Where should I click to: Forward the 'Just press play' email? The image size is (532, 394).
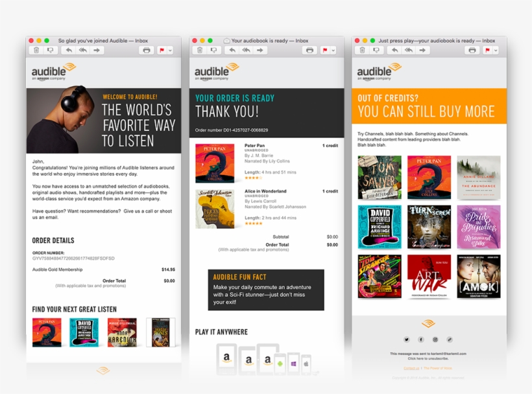(x=422, y=50)
